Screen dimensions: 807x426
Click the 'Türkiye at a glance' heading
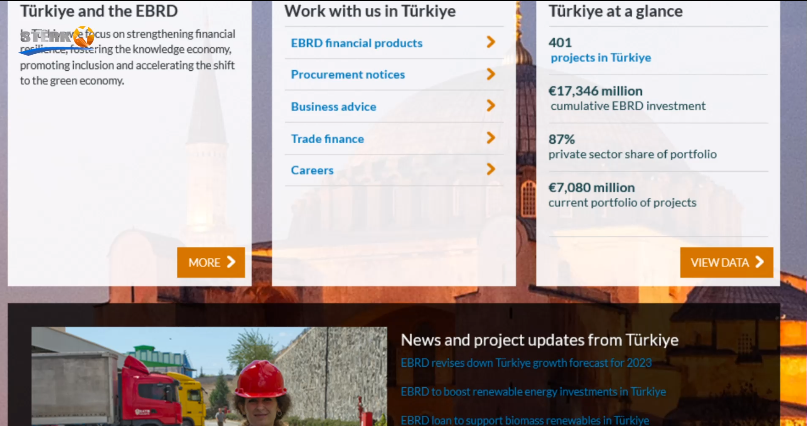pos(616,11)
